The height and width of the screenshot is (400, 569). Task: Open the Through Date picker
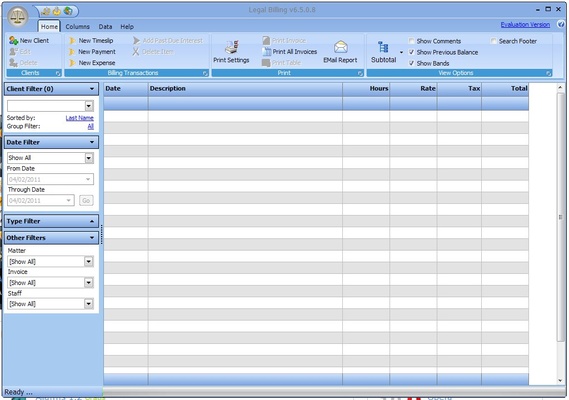point(69,200)
